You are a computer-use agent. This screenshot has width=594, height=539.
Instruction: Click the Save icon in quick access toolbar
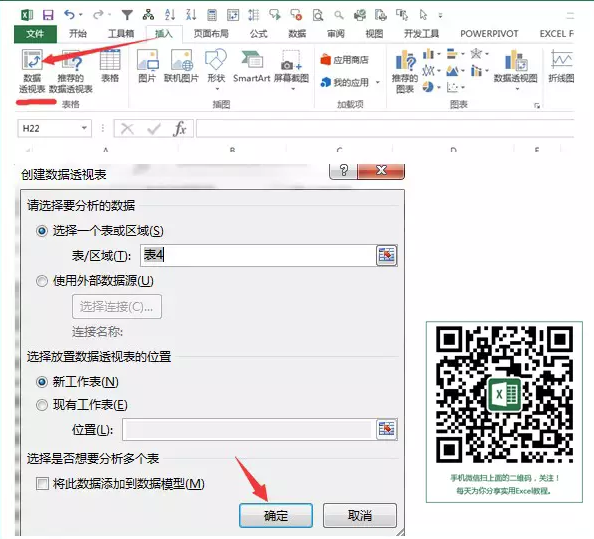click(48, 15)
